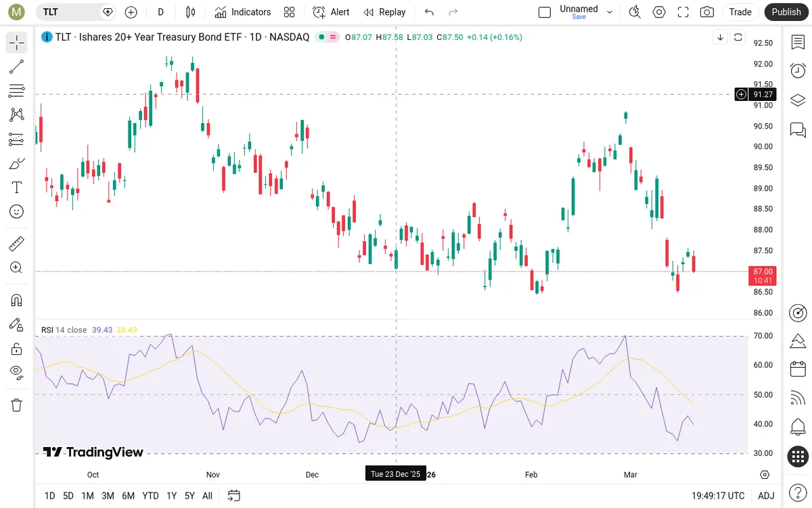Select the trend line drawing tool
Screen dimensions: 812x508
(17, 66)
